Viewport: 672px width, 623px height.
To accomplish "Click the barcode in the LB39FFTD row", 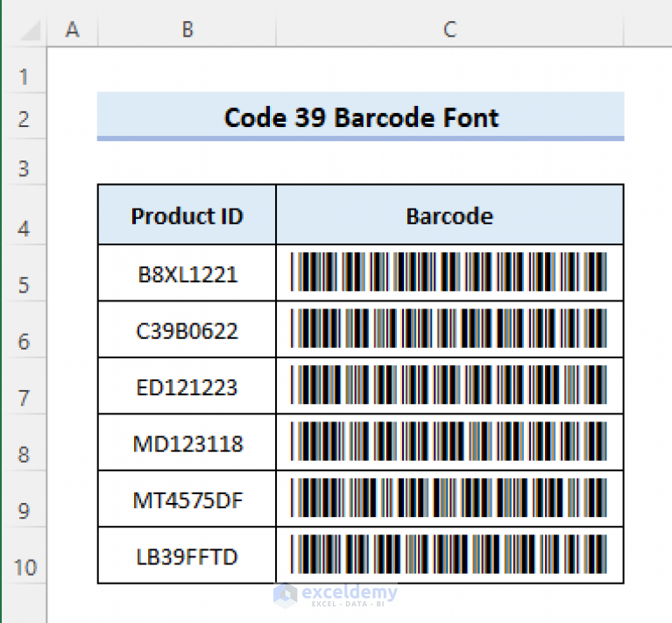I will tap(449, 556).
